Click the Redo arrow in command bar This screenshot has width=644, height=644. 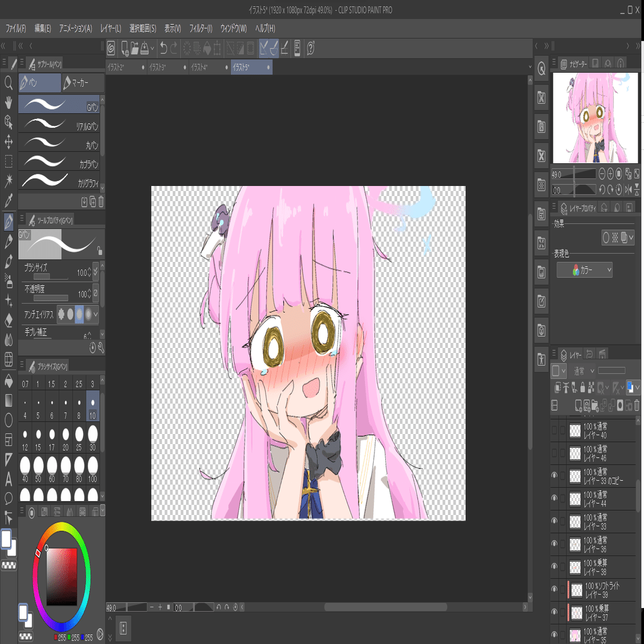pyautogui.click(x=174, y=48)
